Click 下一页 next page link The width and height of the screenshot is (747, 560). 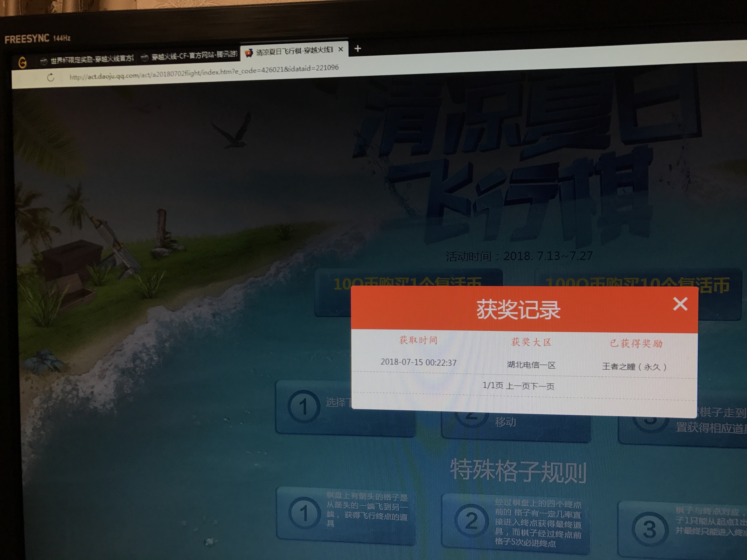pyautogui.click(x=542, y=386)
